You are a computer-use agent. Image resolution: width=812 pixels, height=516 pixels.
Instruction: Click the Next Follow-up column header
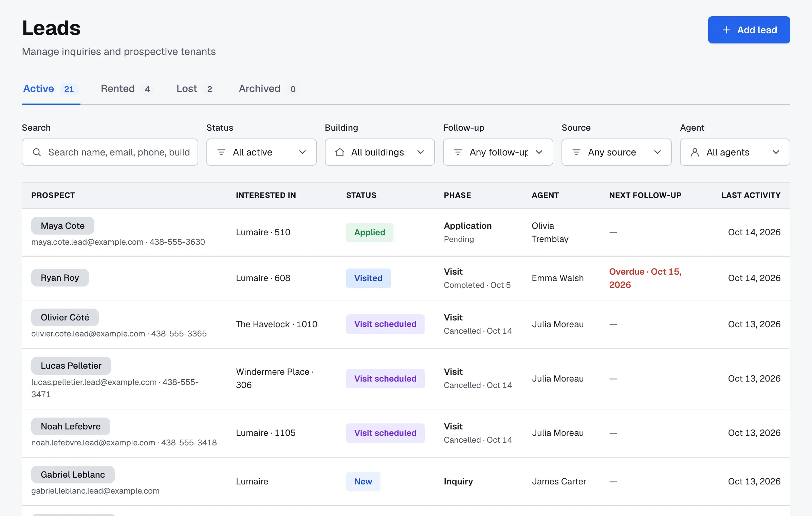pos(645,195)
